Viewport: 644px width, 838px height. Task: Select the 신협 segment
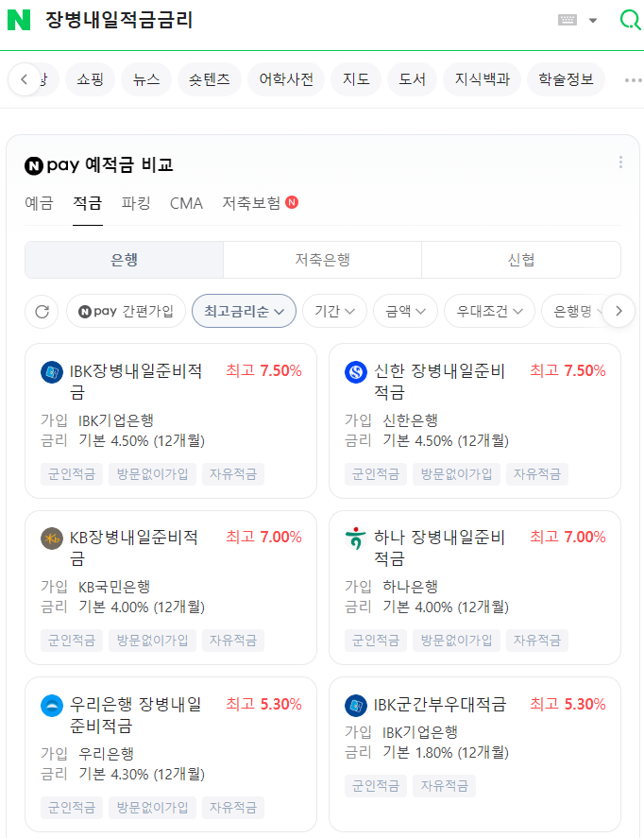click(520, 259)
